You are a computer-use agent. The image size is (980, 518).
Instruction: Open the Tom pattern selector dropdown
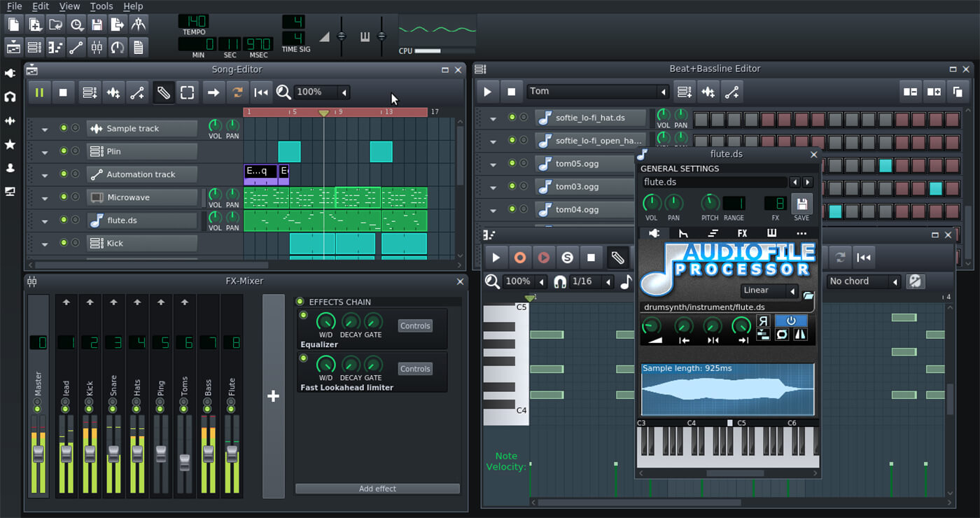pyautogui.click(x=663, y=91)
